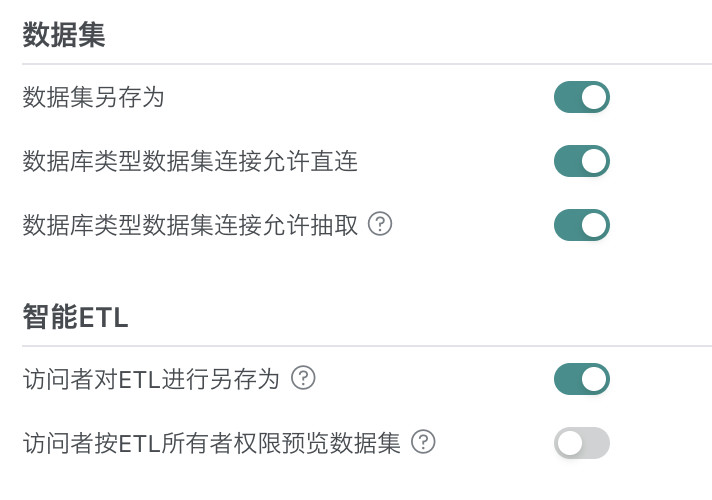Show help tip for 访问者按ETL所有者权限预览数据集
The height and width of the screenshot is (500, 712).
click(424, 442)
